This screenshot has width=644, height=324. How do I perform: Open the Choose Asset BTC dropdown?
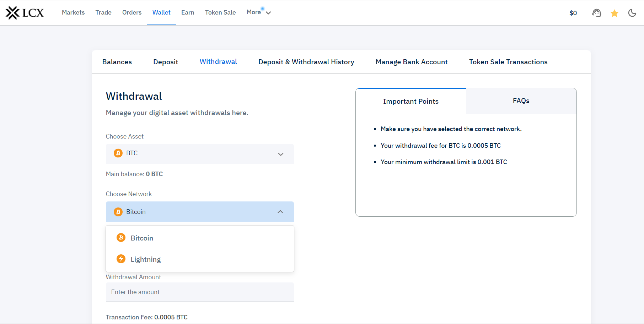[200, 153]
